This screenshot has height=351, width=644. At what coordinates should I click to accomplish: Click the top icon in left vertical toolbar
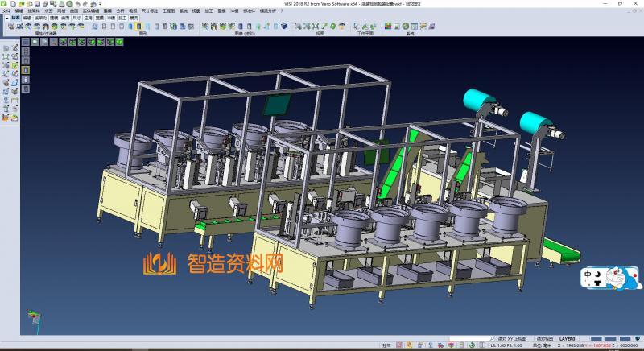point(6,49)
